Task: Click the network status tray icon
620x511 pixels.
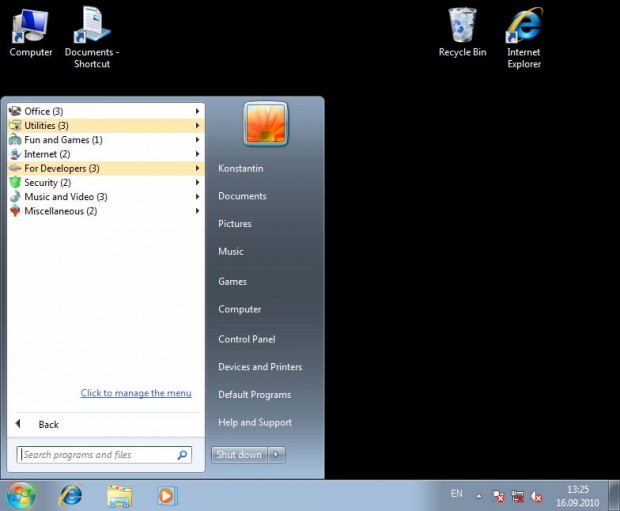Action: 517,496
